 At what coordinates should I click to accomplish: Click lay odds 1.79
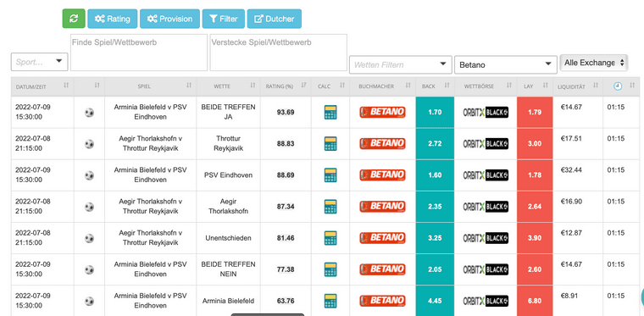pos(535,112)
